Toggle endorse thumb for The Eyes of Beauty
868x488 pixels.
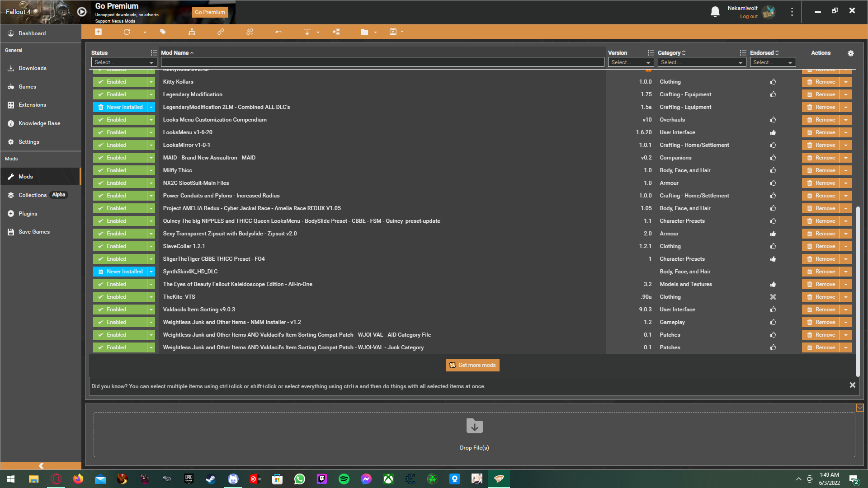click(x=773, y=284)
